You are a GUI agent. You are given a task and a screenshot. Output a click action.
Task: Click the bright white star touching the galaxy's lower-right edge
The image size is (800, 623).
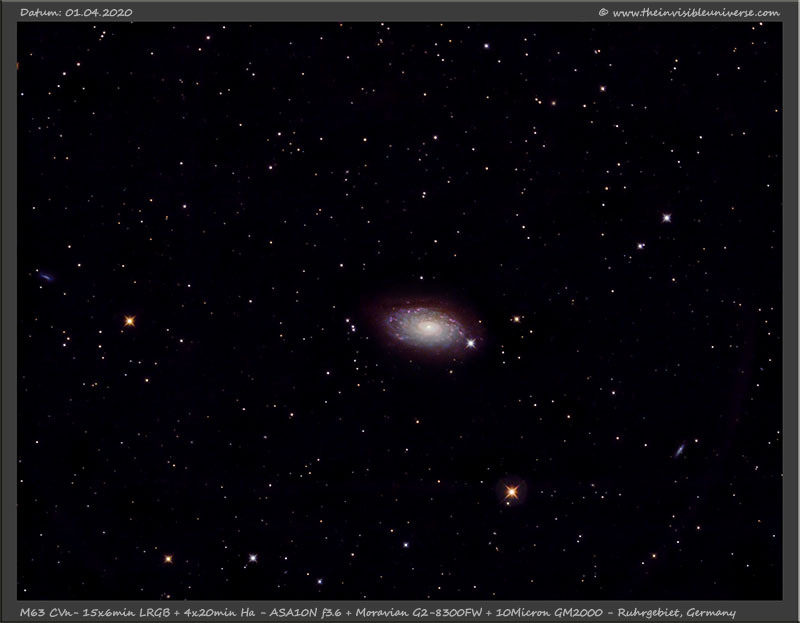471,343
